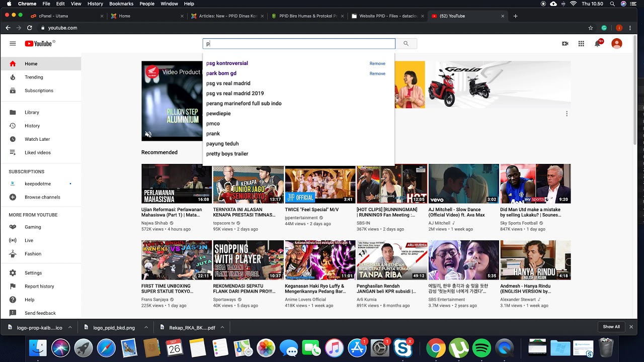The image size is (644, 362).
Task: Switch to PPID Biro Humas & Protokol tab
Action: pyautogui.click(x=307, y=16)
